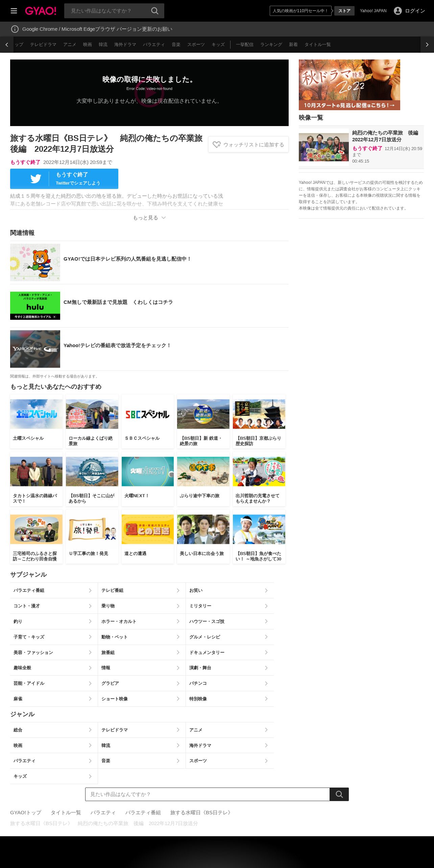This screenshot has width=434, height=868.
Task: Open 総合 genre row
Action: pos(54,730)
